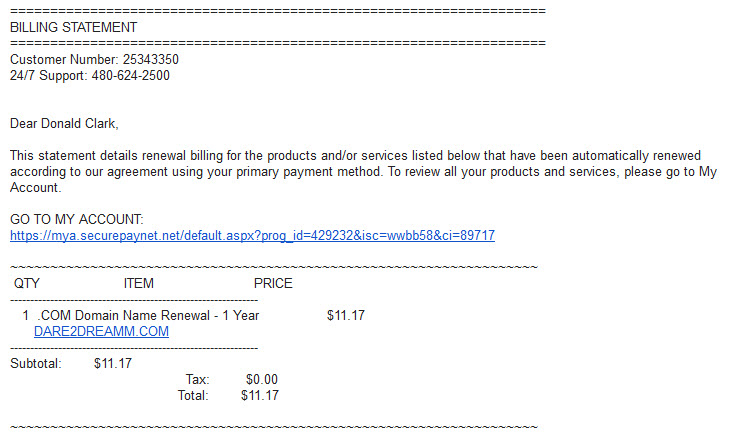Click the customer number 25343350
Image resolution: width=729 pixels, height=444 pixels.
[151, 60]
